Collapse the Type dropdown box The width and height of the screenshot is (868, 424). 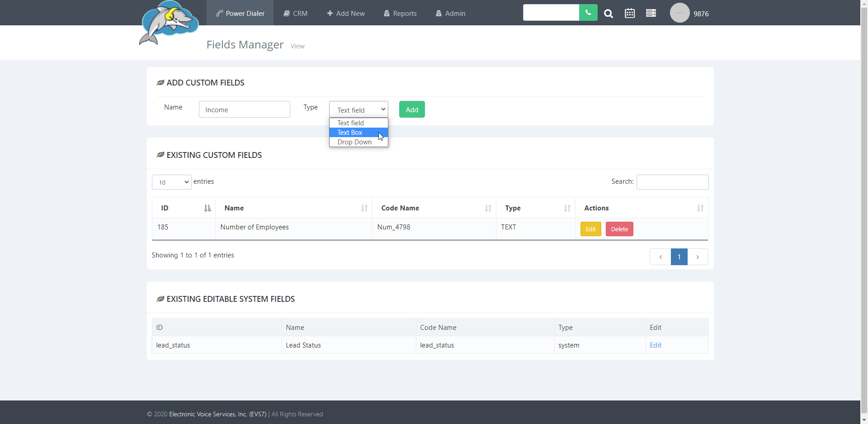coord(359,110)
